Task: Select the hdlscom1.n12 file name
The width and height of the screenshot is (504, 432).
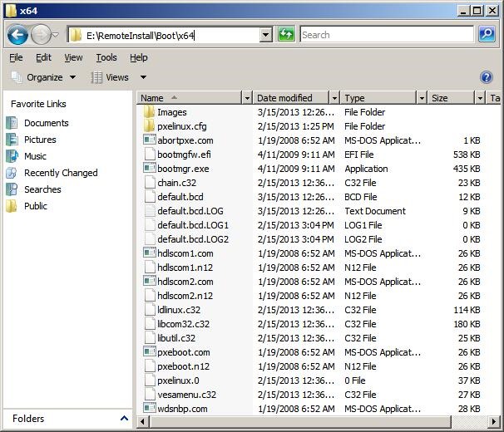Action: click(185, 268)
